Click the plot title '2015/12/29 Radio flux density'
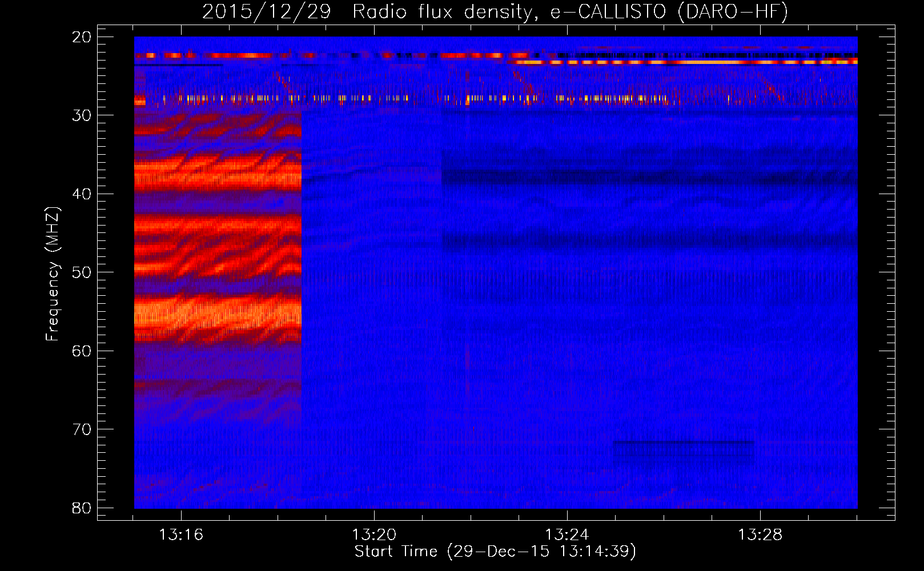924x571 pixels. 495,11
